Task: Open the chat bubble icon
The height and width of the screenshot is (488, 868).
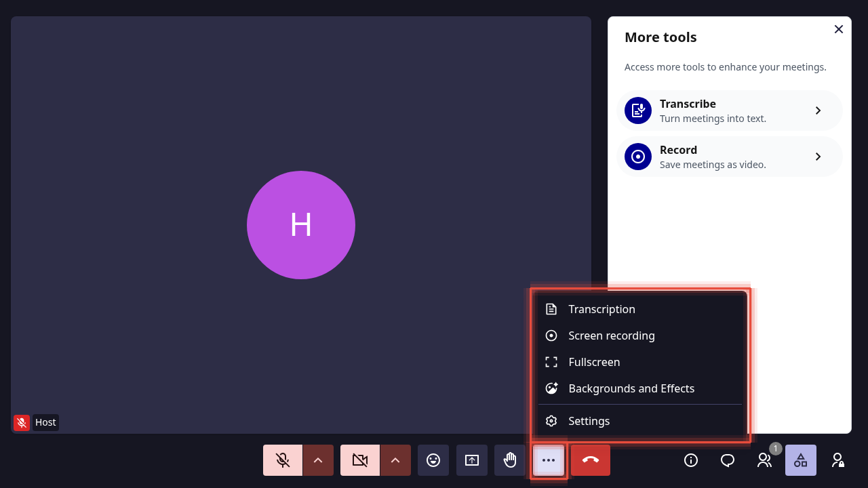Action: pyautogui.click(x=728, y=460)
